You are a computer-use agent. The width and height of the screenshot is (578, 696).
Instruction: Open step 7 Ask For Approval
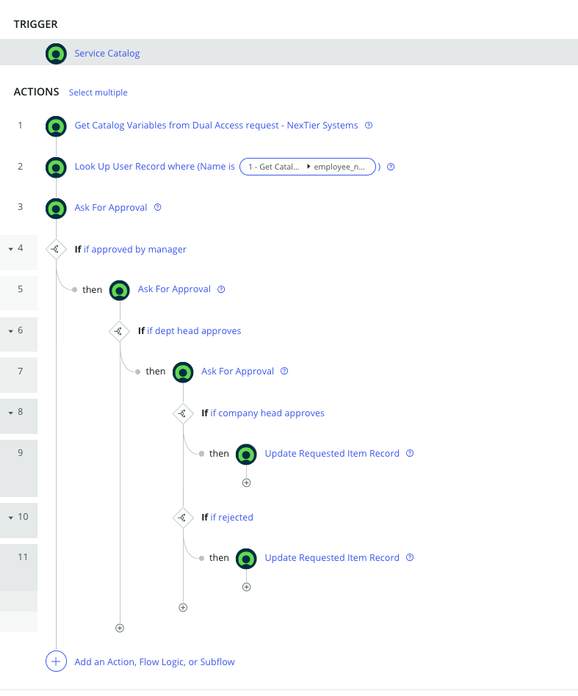point(238,372)
